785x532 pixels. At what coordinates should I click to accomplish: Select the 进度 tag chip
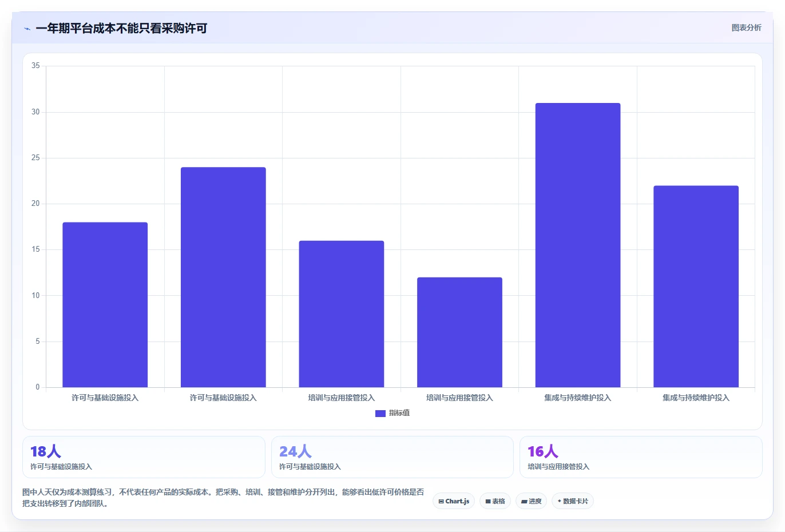531,501
